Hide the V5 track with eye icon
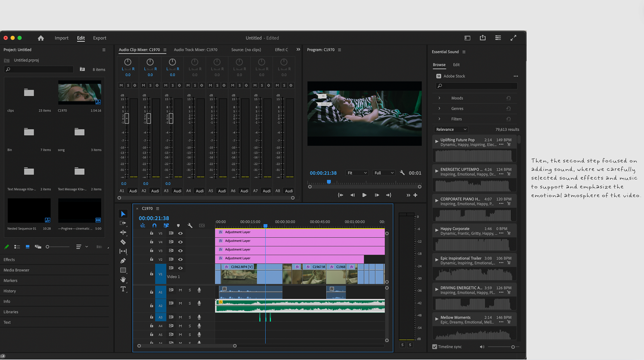The image size is (644, 360). point(180,233)
